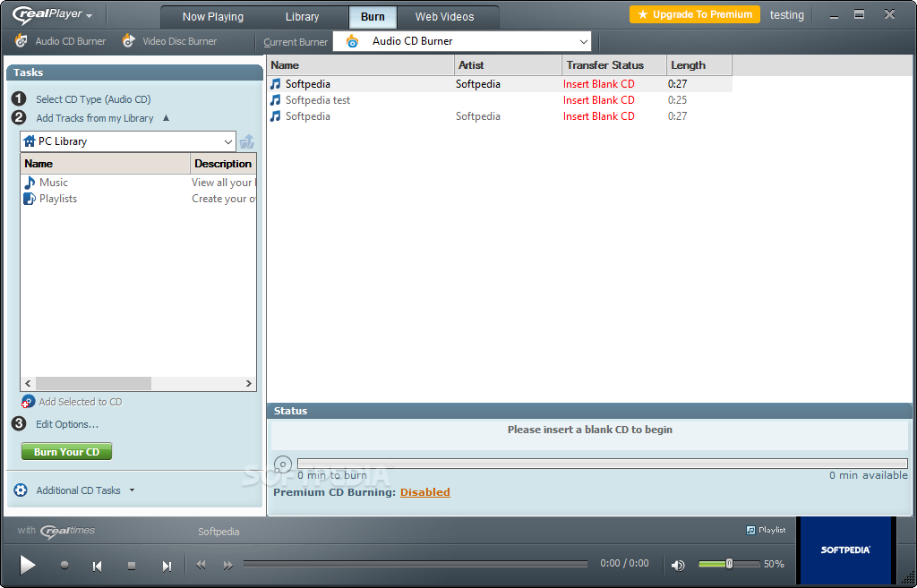Screen dimensions: 917x588
Task: Click the RealPlayer logo menu
Action: 53,15
